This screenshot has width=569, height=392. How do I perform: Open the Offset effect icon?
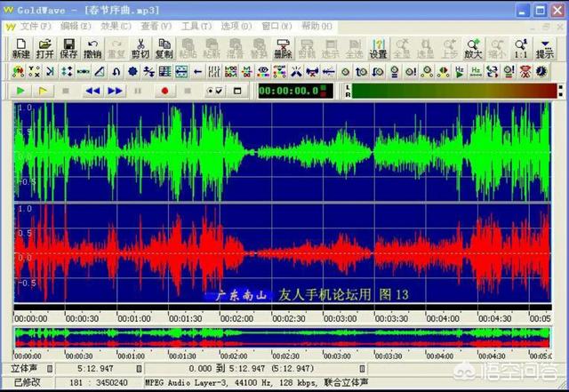(148, 71)
